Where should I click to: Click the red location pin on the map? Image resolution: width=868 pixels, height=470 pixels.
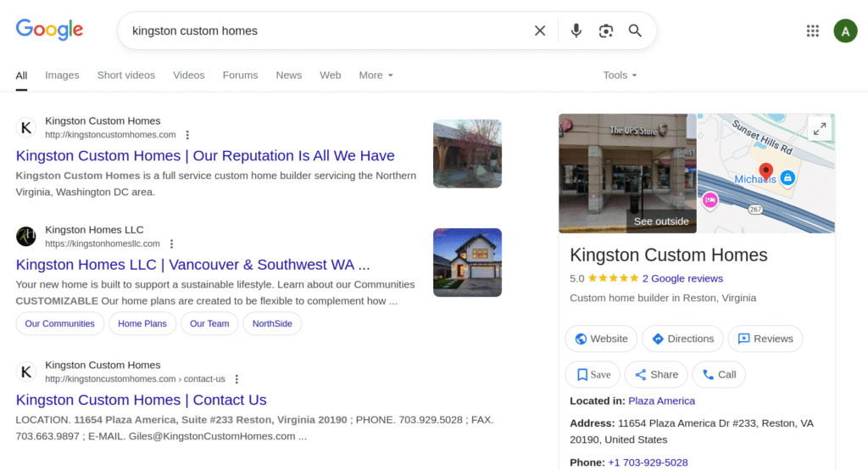pos(765,171)
